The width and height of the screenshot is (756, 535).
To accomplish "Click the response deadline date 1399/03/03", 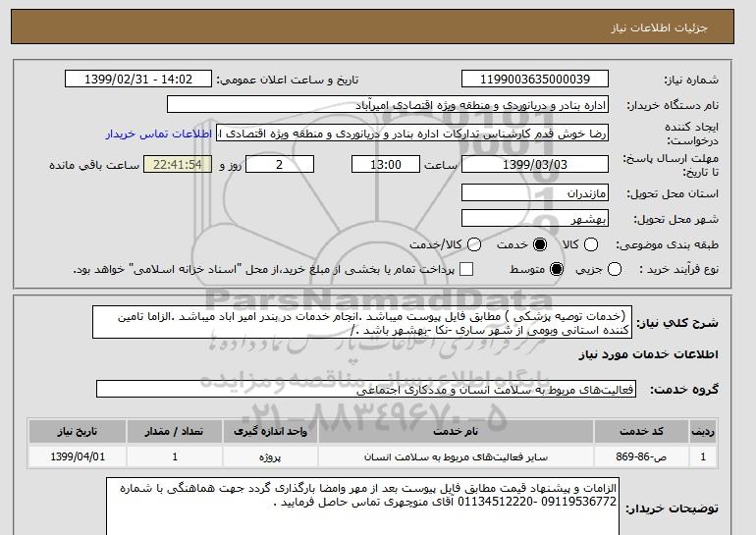I will pos(535,164).
